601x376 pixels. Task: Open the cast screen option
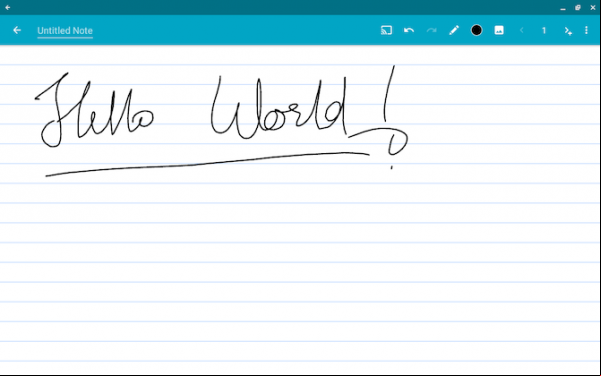click(386, 30)
